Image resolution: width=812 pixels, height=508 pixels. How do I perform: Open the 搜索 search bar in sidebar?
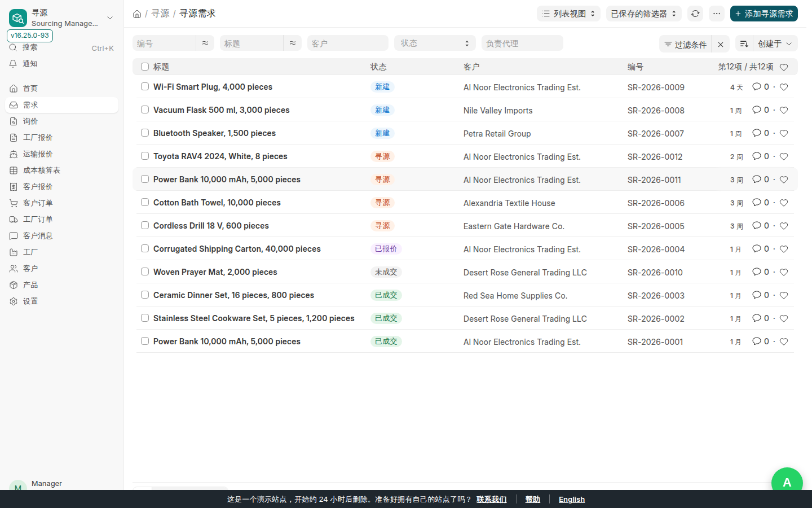coord(61,48)
